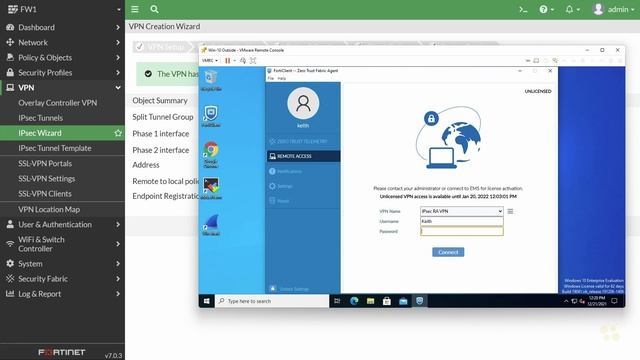Send Ctrl+Alt+Del icon in VMRC toolbar
This screenshot has height=360, width=640.
243,60
